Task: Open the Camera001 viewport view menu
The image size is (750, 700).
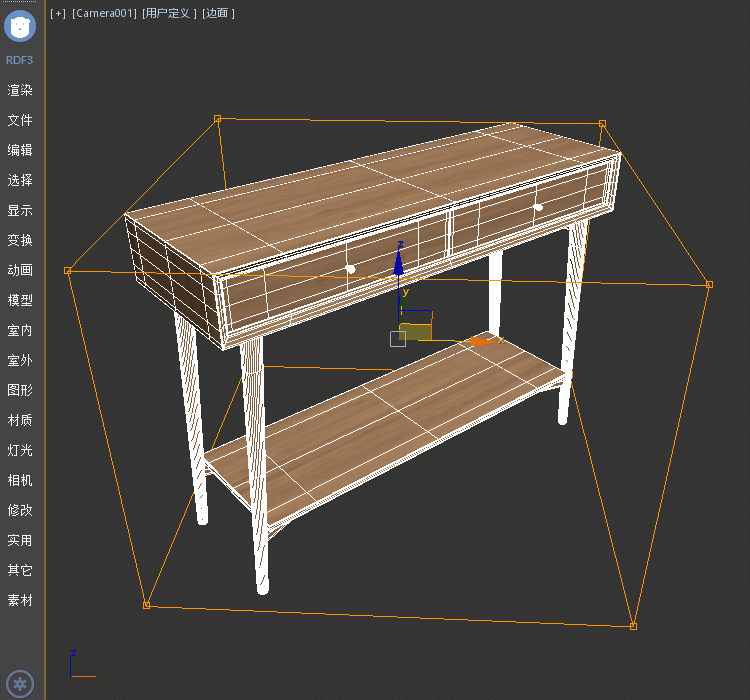Action: click(104, 14)
